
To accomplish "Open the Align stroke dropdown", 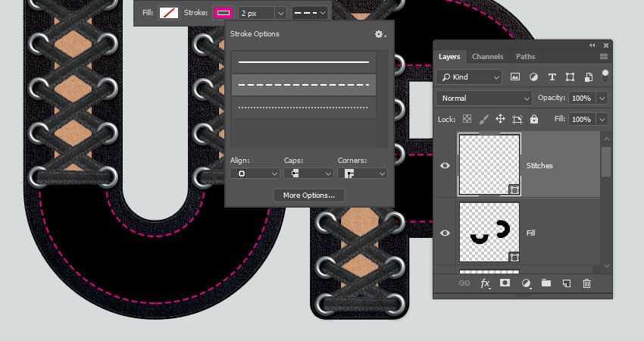I will [x=255, y=174].
